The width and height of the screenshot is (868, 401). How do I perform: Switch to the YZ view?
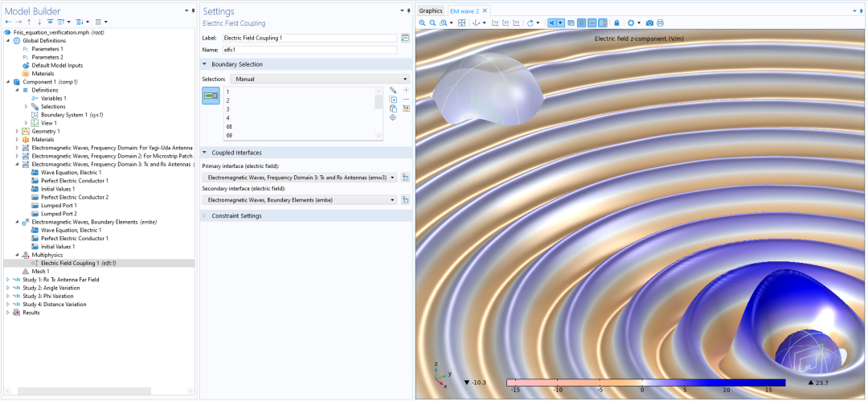506,23
